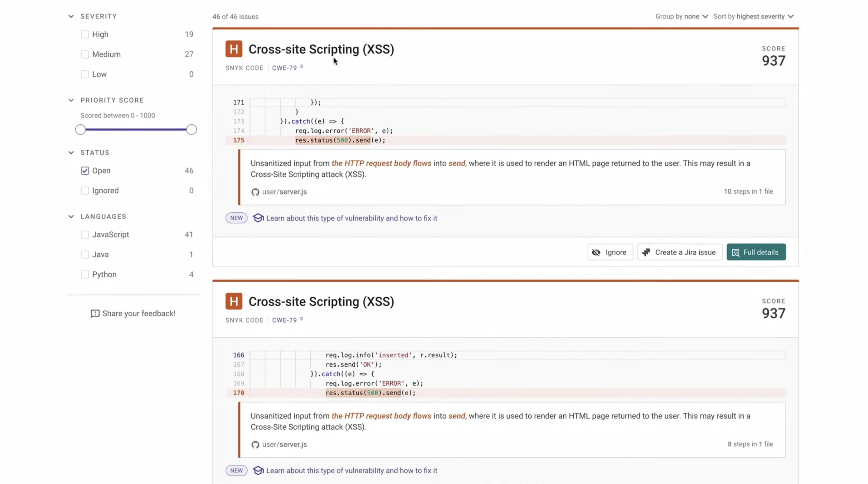This screenshot has width=868, height=484.
Task: Click highlighted code line 175
Action: point(505,140)
